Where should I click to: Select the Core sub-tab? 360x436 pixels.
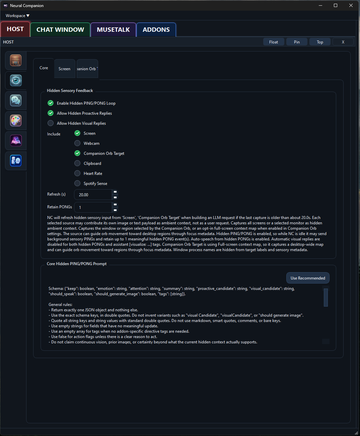[x=44, y=68]
